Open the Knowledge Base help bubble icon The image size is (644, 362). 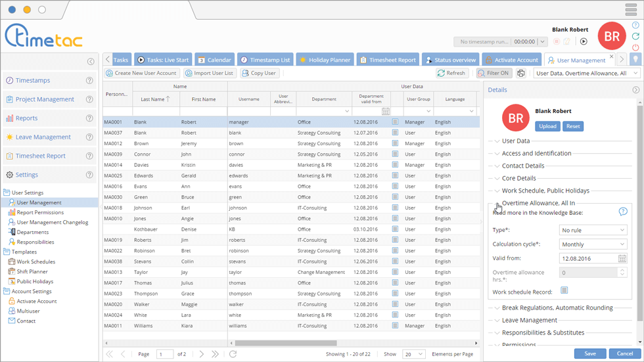pos(623,212)
